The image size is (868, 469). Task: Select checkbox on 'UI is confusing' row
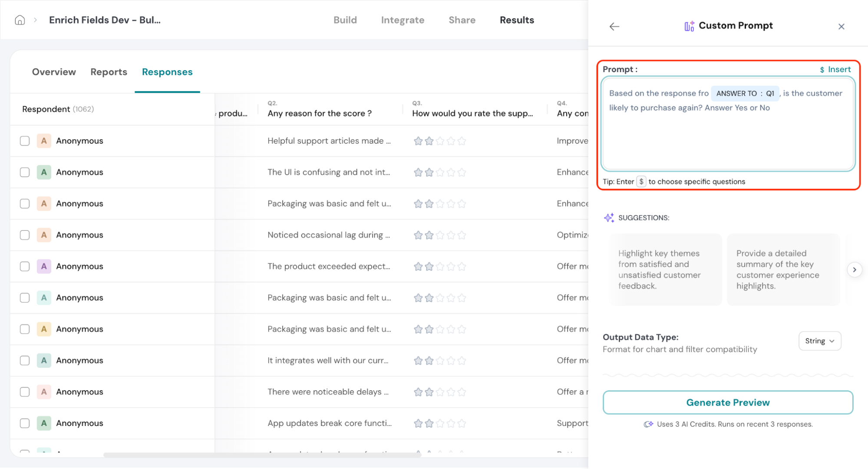click(x=25, y=172)
